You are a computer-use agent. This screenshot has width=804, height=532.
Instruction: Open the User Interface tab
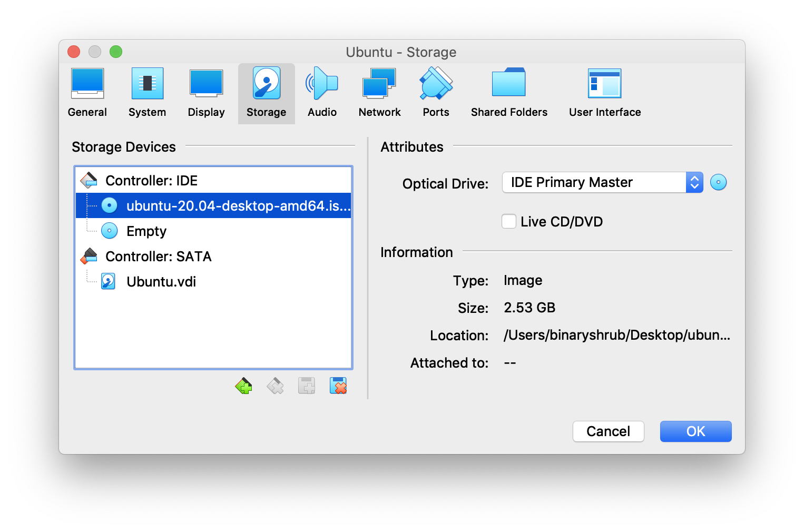click(605, 93)
